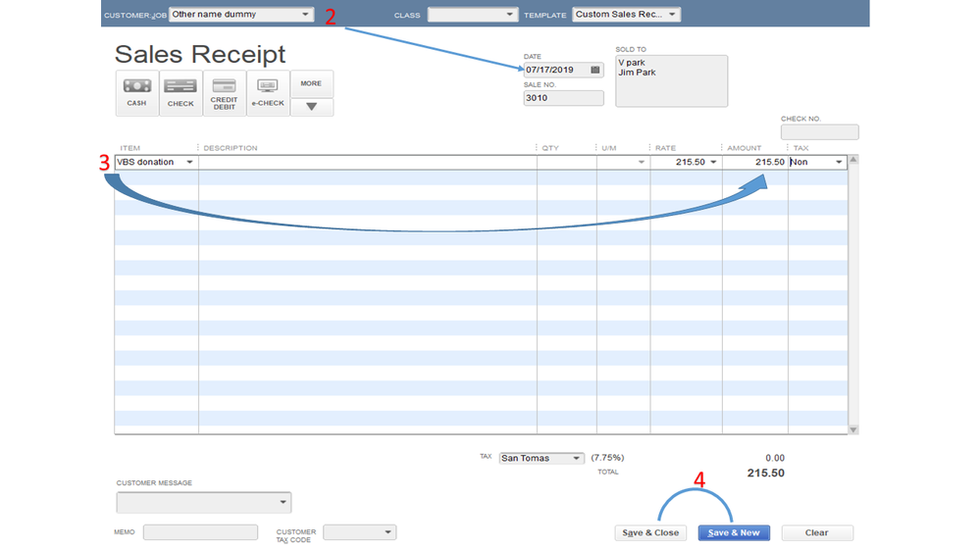Viewport: 980px width, 551px height.
Task: Click the Memo input field
Action: (200, 532)
